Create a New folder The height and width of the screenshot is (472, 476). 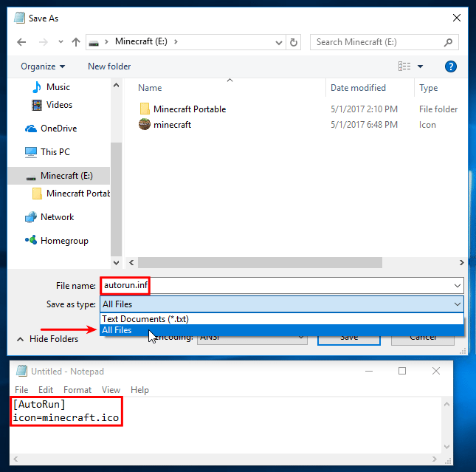(109, 66)
